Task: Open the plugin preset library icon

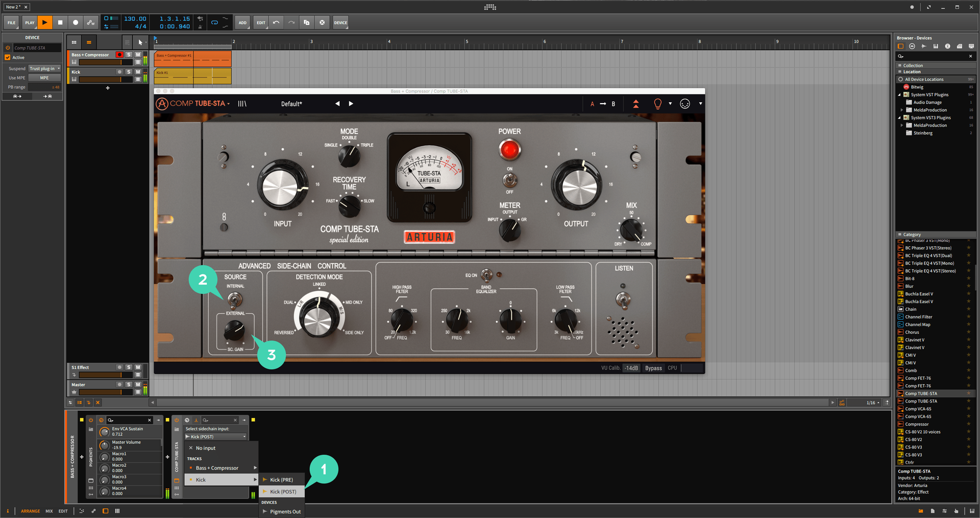Action: coord(242,104)
